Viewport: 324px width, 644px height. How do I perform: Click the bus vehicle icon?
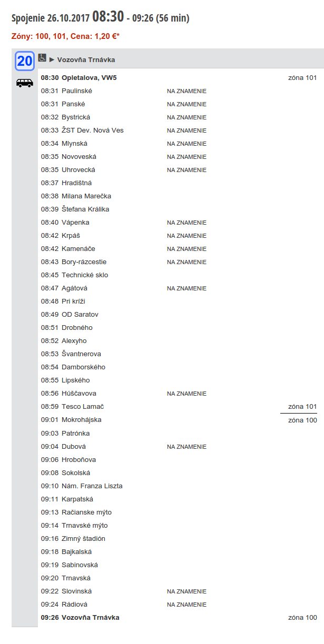click(x=25, y=83)
